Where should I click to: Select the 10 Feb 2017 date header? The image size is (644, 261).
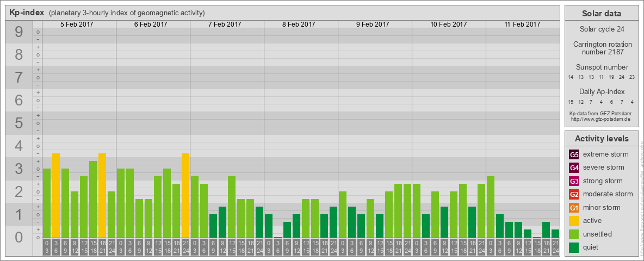point(449,24)
